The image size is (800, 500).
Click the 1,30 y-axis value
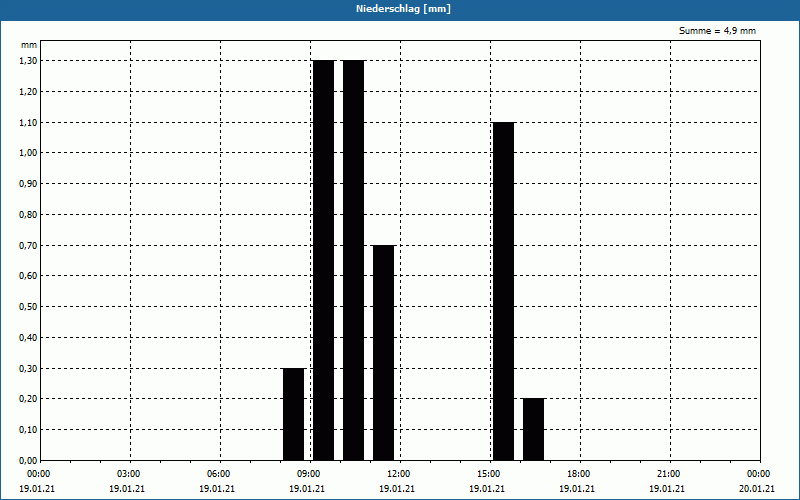click(28, 61)
